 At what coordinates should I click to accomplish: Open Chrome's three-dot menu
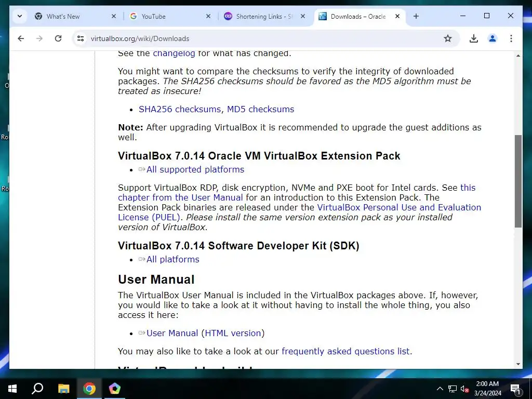[511, 38]
